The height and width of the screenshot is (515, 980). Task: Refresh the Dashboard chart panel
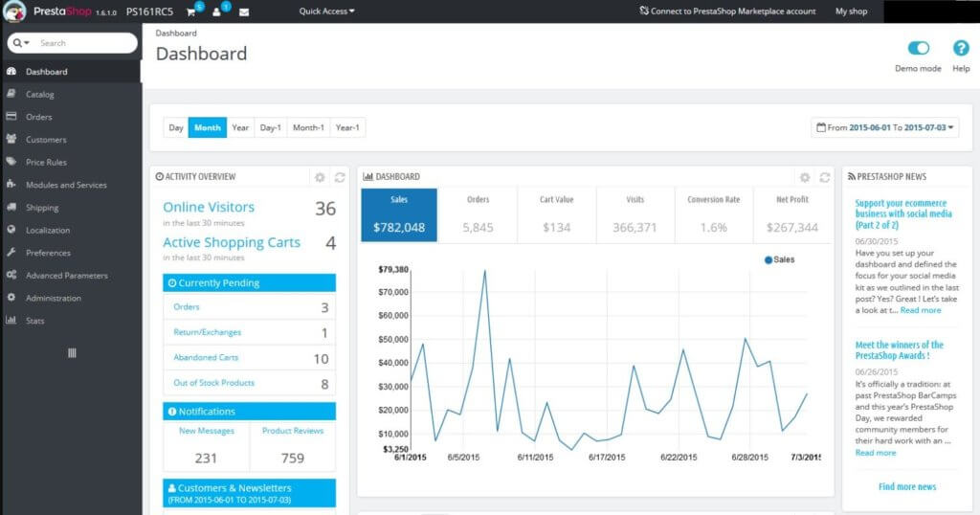pos(824,177)
